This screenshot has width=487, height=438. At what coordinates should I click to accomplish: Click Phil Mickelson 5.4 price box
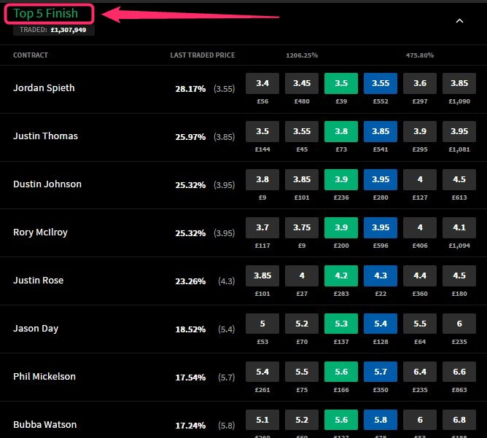click(x=262, y=372)
